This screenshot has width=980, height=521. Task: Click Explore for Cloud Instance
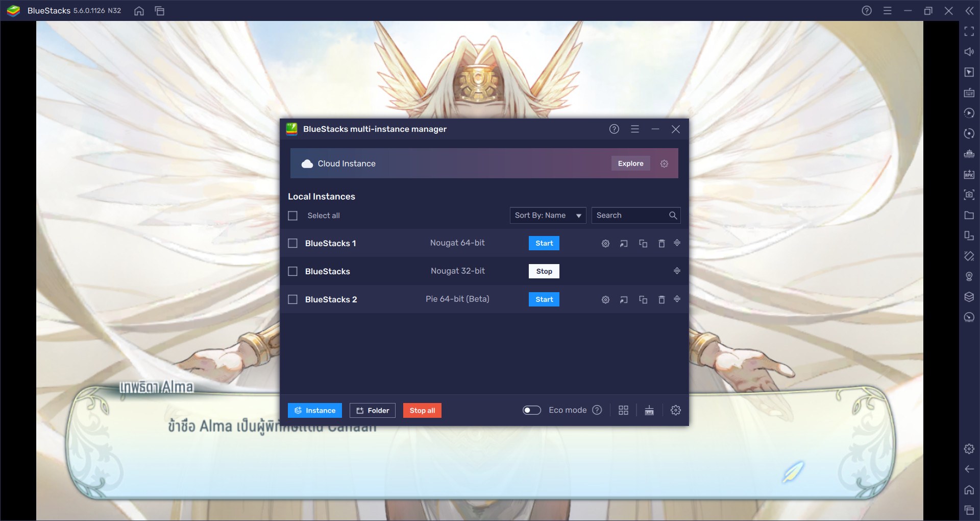pyautogui.click(x=631, y=163)
